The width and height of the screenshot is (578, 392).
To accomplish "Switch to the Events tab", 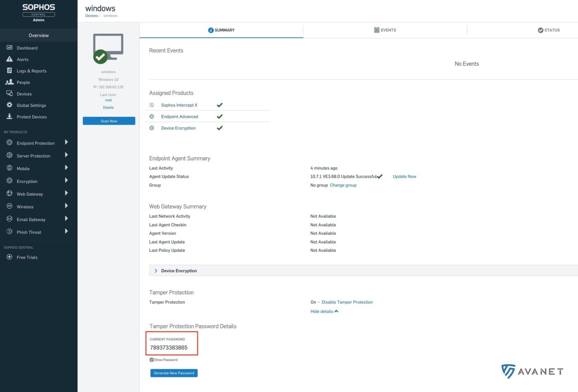I will (x=385, y=30).
